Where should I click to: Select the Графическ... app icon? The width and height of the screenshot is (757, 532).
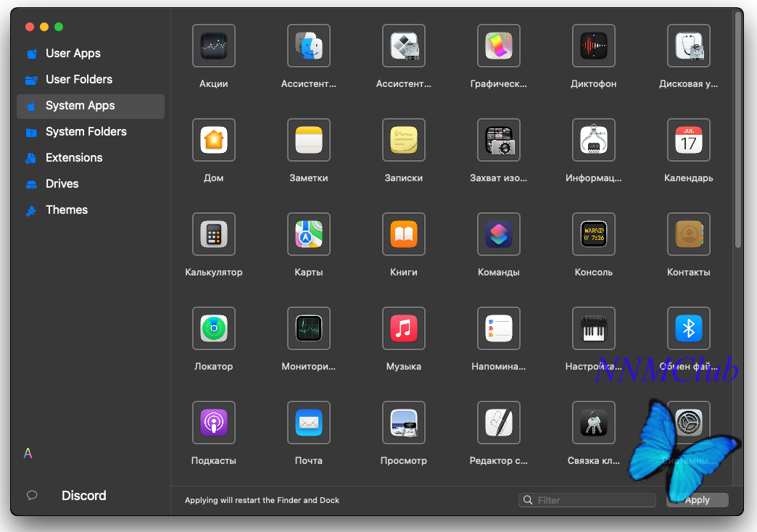499,46
